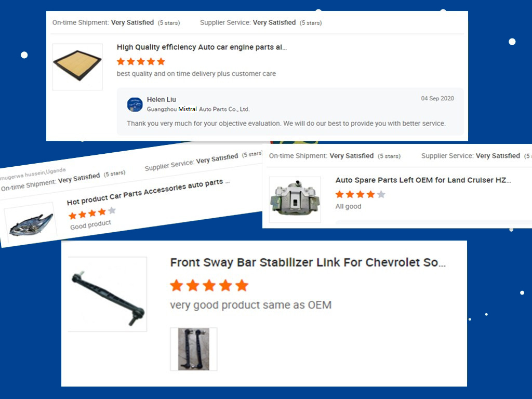532x399 pixels.
Task: Click the grey fifth star on Land Cruiser review
Action: coord(381,194)
